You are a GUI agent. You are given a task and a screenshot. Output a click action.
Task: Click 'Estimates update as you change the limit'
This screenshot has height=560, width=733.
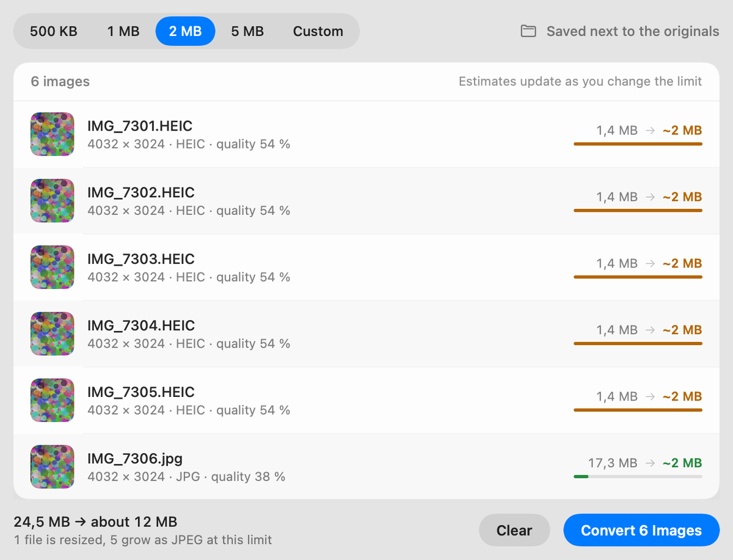click(580, 82)
